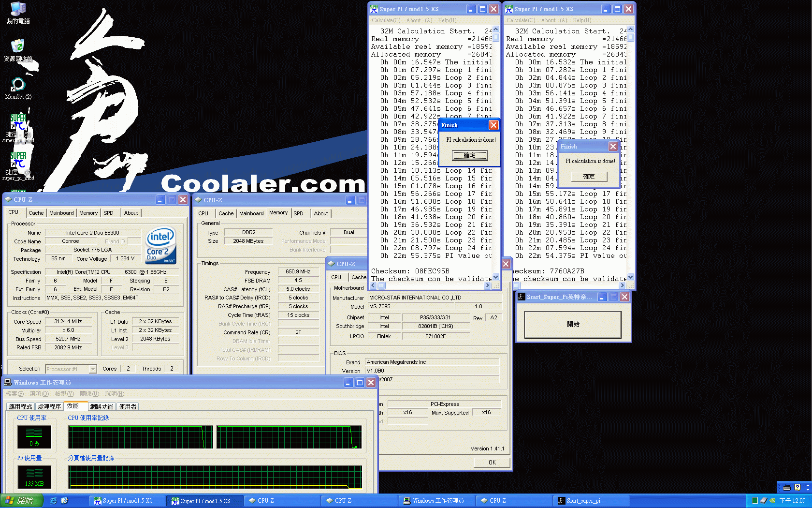Switch to first Super PI taskbar button

coord(127,501)
